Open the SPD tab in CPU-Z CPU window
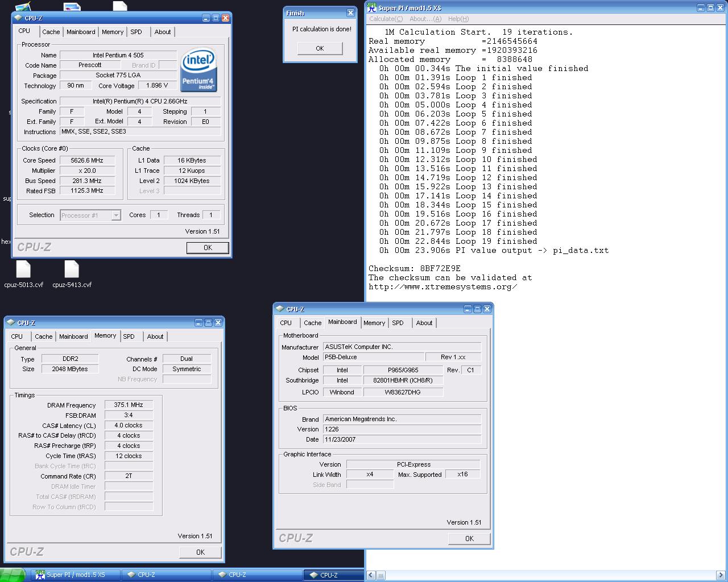 coord(136,32)
